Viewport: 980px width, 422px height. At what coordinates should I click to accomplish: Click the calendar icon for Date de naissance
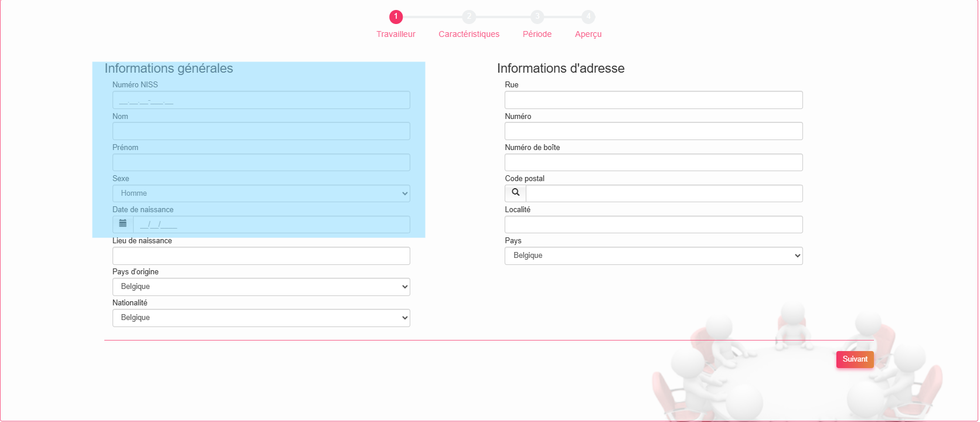pyautogui.click(x=123, y=224)
